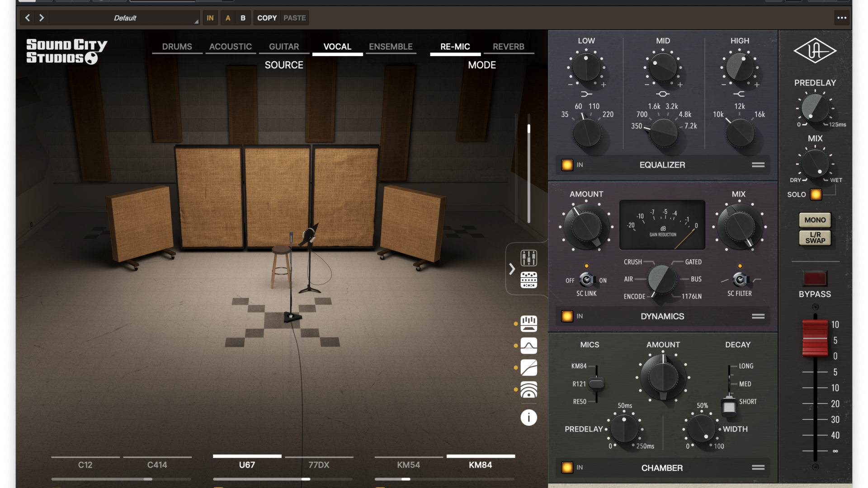Viewport: 868px width, 488px height.
Task: Click the L/R SWAP button
Action: coord(815,238)
